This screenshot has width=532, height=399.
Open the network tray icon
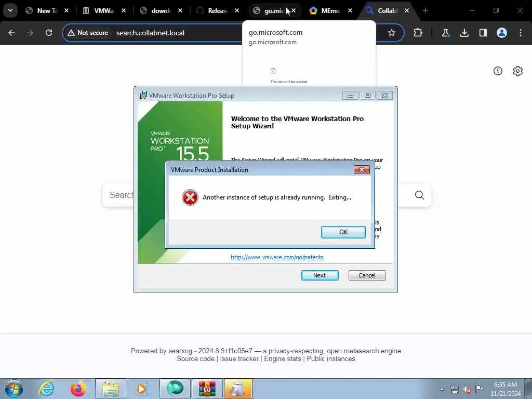pyautogui.click(x=454, y=390)
